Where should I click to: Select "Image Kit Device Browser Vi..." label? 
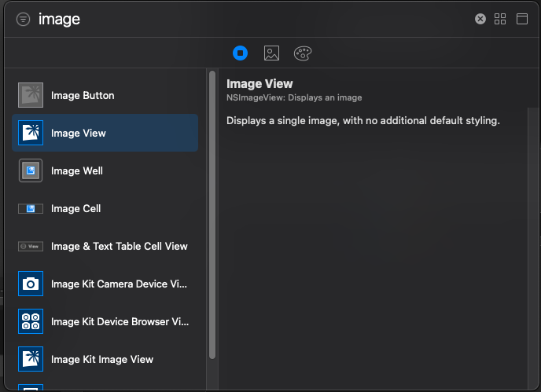[x=120, y=321]
